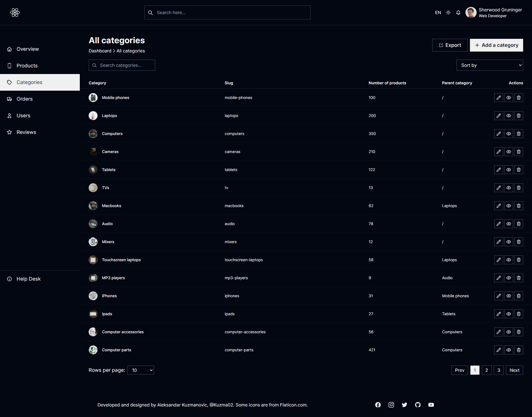
Task: Open the Sort by dropdown
Action: point(490,65)
